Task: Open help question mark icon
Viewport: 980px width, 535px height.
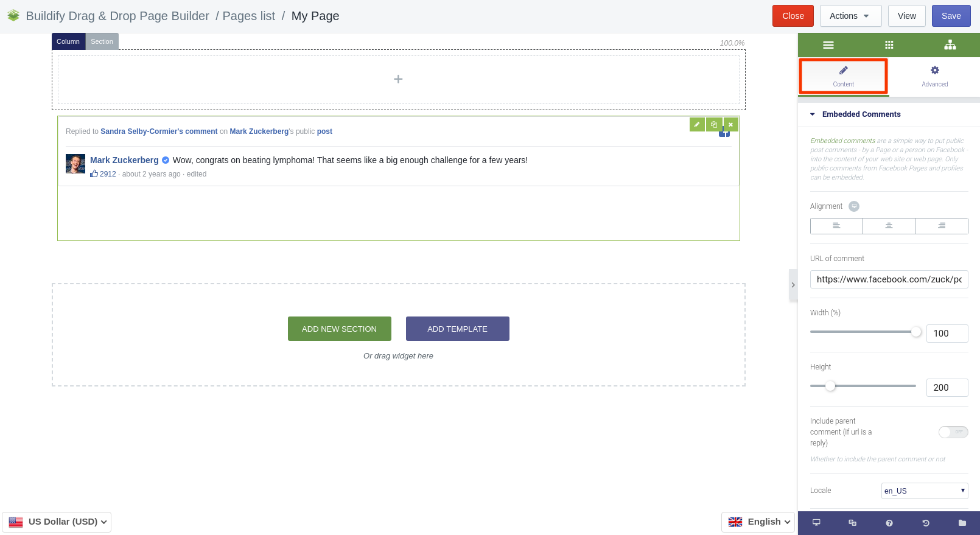Action: [889, 523]
